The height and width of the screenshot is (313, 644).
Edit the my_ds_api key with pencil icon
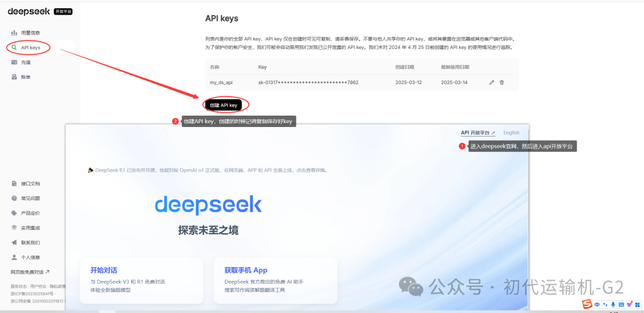[x=491, y=82]
